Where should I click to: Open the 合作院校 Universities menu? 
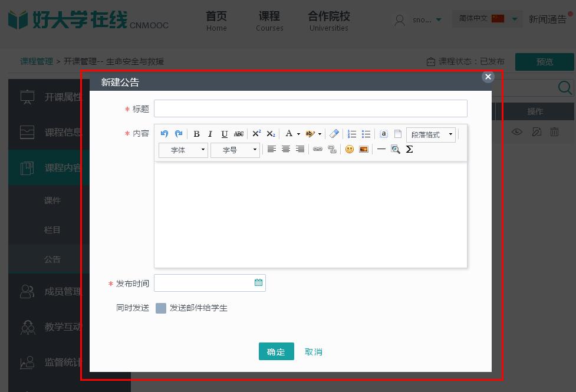pyautogui.click(x=328, y=21)
